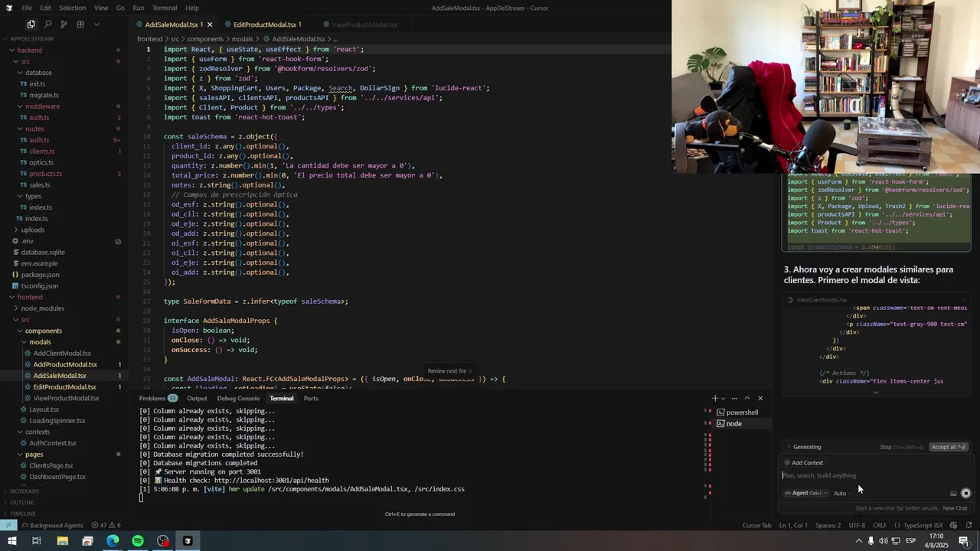Expand the Generating status chevron

click(789, 447)
